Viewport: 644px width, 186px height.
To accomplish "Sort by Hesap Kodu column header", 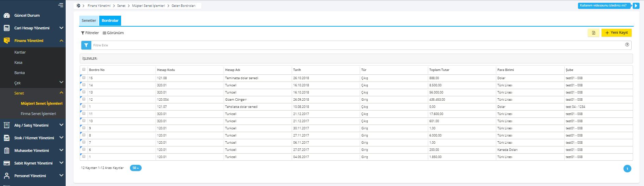I will [166, 70].
